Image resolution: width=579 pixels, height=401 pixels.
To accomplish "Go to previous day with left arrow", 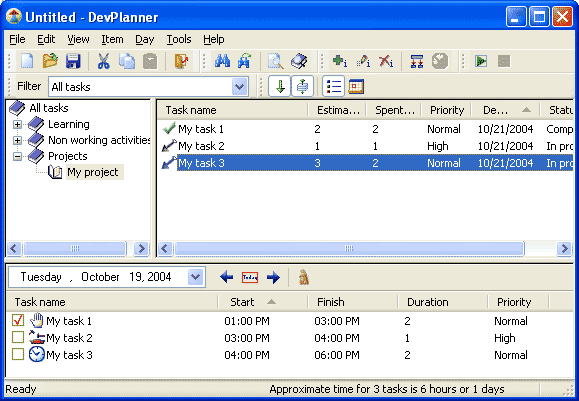I will pos(226,277).
